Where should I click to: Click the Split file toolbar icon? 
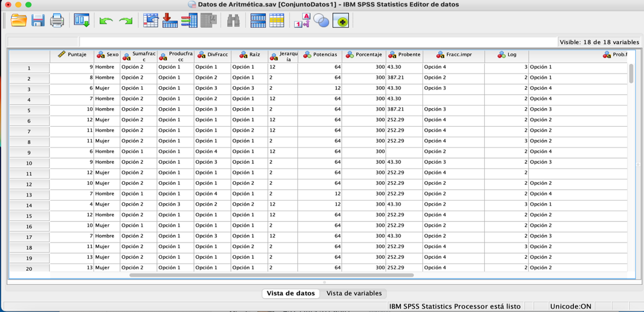coord(258,20)
